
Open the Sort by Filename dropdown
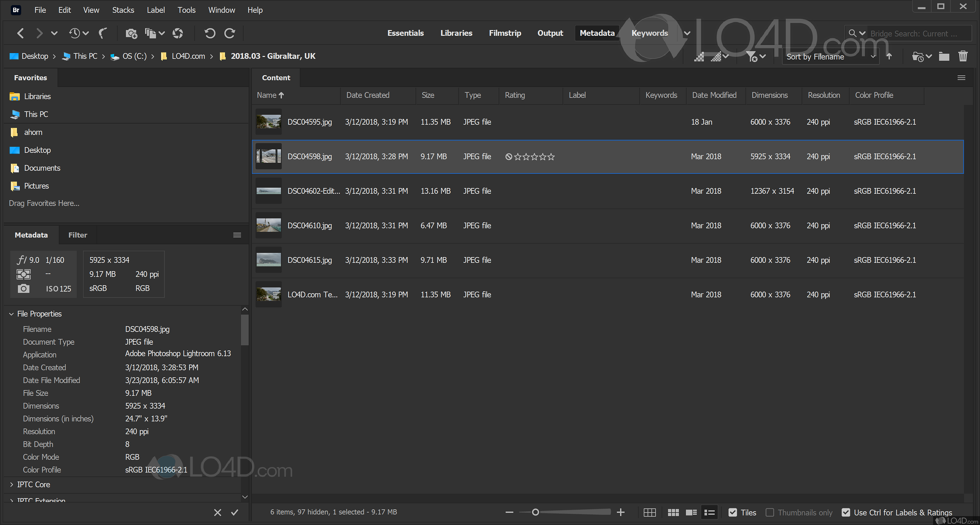[830, 57]
